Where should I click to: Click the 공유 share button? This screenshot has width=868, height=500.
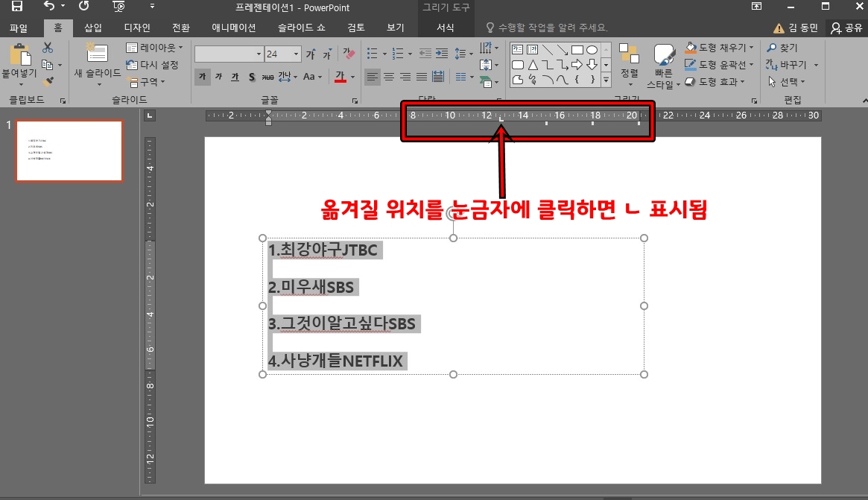[x=847, y=28]
